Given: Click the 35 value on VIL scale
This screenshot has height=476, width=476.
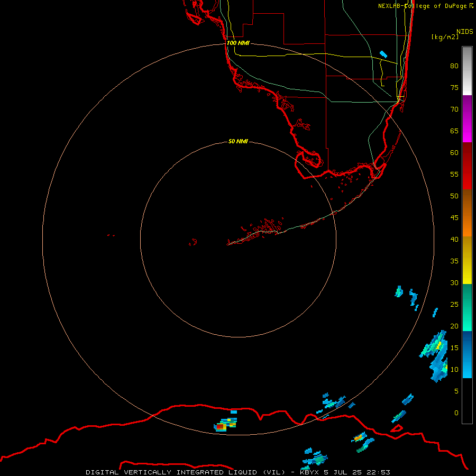Looking at the screenshot, I should [x=454, y=261].
